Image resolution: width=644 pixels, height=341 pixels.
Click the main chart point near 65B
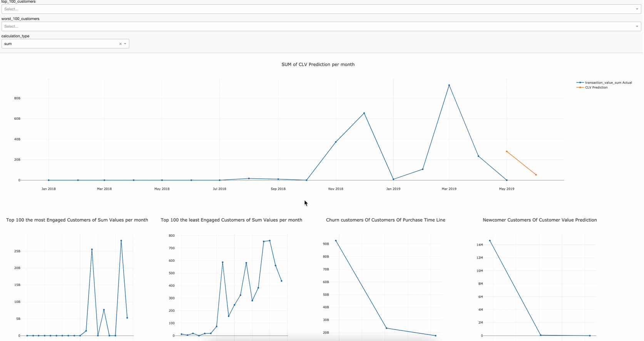(x=364, y=114)
